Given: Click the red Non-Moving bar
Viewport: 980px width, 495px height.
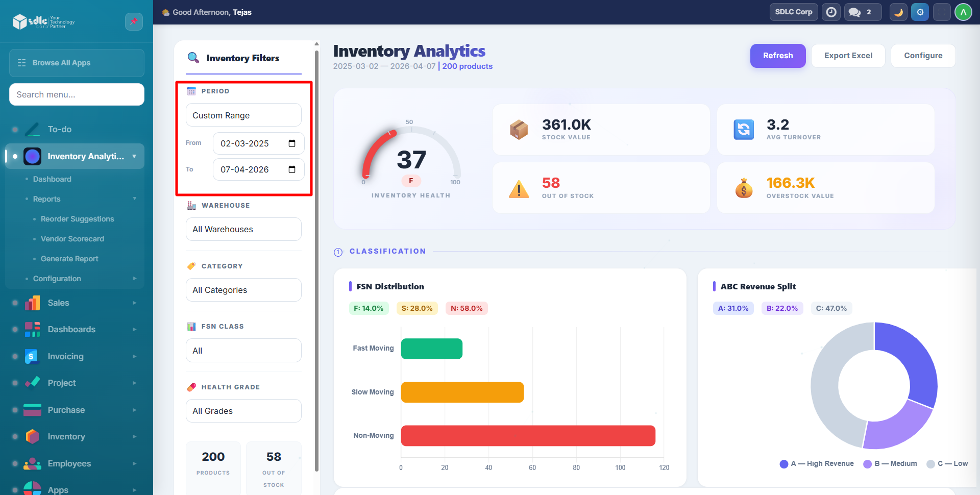Looking at the screenshot, I should pos(528,436).
